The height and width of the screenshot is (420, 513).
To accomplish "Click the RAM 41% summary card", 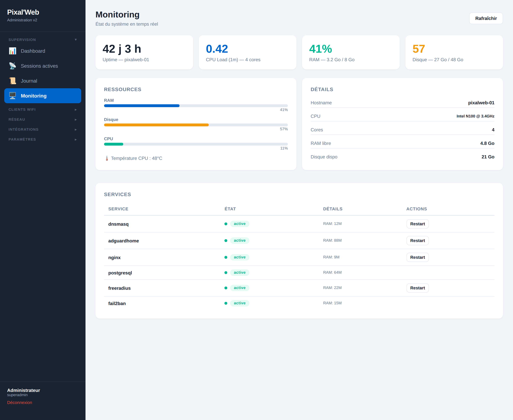I will [351, 52].
